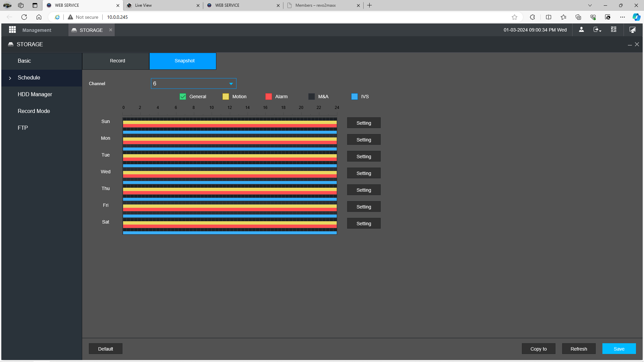Viewport: 644px width, 362px height.
Task: Open the browser tab search chevron
Action: click(x=590, y=5)
